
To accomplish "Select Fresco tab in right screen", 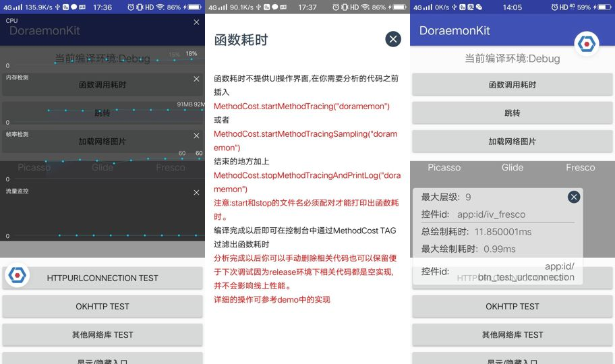I will pos(580,167).
